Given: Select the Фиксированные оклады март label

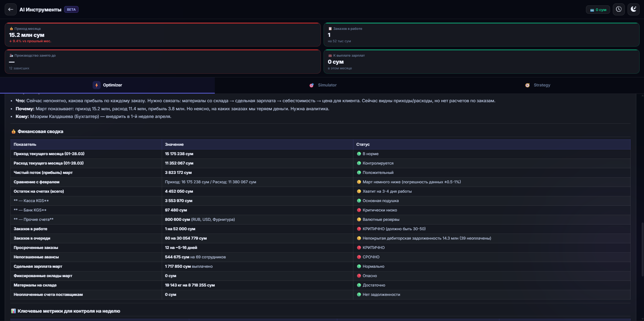Looking at the screenshot, I should tap(43, 276).
